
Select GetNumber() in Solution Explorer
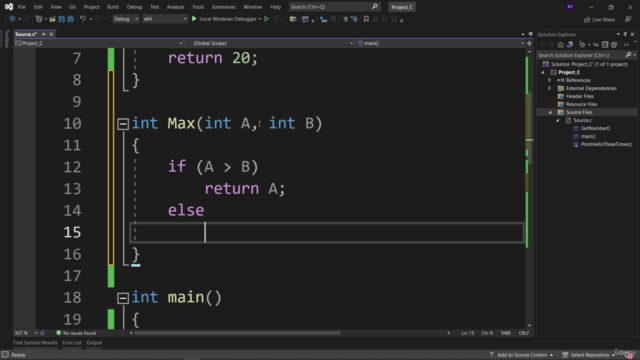tap(595, 128)
